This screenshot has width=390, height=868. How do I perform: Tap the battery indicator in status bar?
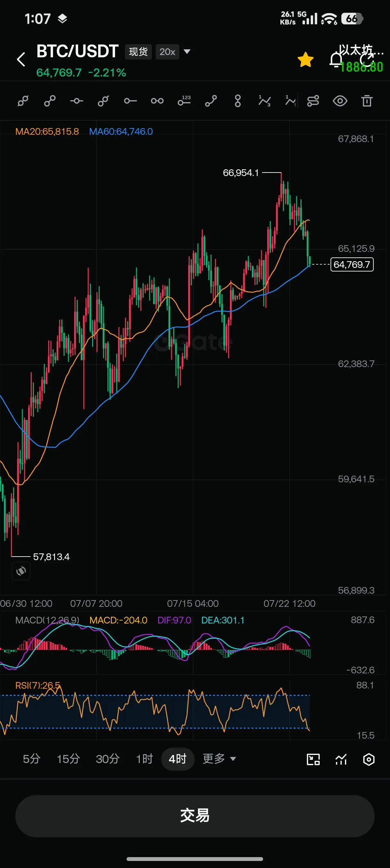coord(352,19)
